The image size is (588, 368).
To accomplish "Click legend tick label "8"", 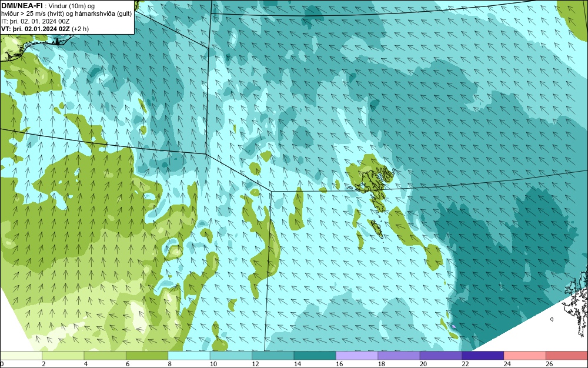I will click(x=170, y=364).
